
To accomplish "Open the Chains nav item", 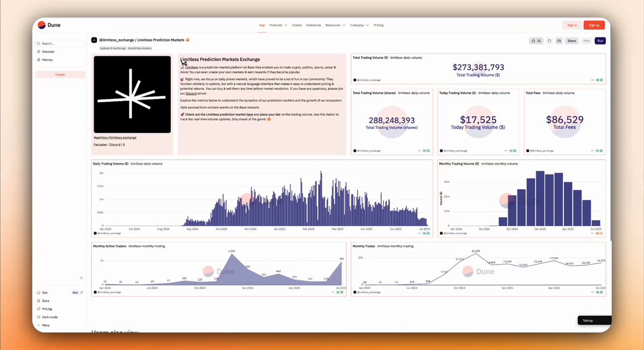I will [296, 25].
